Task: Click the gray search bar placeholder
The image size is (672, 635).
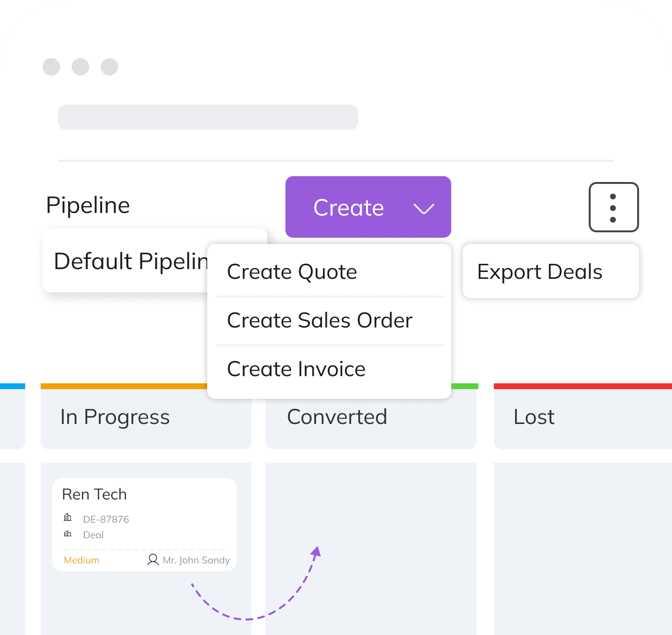Action: click(208, 117)
